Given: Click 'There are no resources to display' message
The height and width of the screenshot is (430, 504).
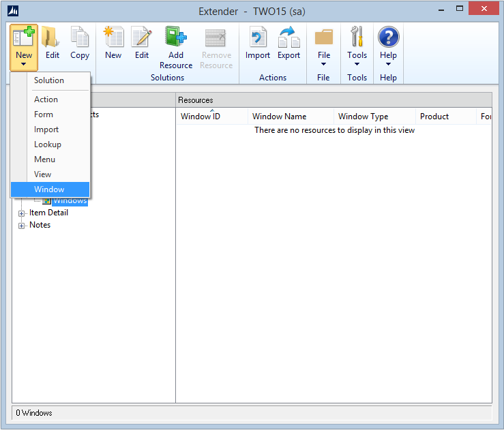Looking at the screenshot, I should (334, 130).
